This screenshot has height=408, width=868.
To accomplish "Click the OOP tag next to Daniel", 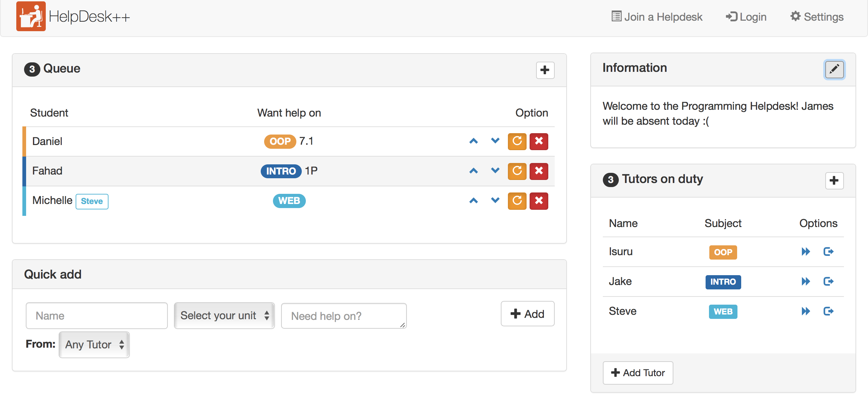I will [280, 141].
